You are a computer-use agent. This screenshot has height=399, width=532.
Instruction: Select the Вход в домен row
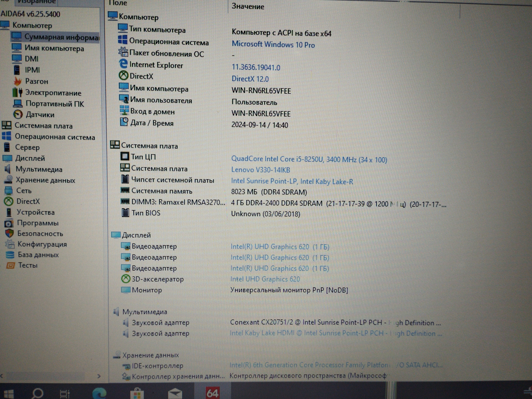tap(205, 112)
